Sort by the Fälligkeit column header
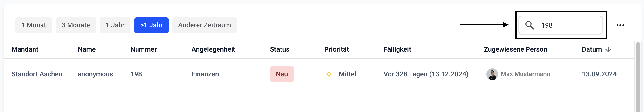Viewport: 644px width, 112px height. pyautogui.click(x=397, y=49)
